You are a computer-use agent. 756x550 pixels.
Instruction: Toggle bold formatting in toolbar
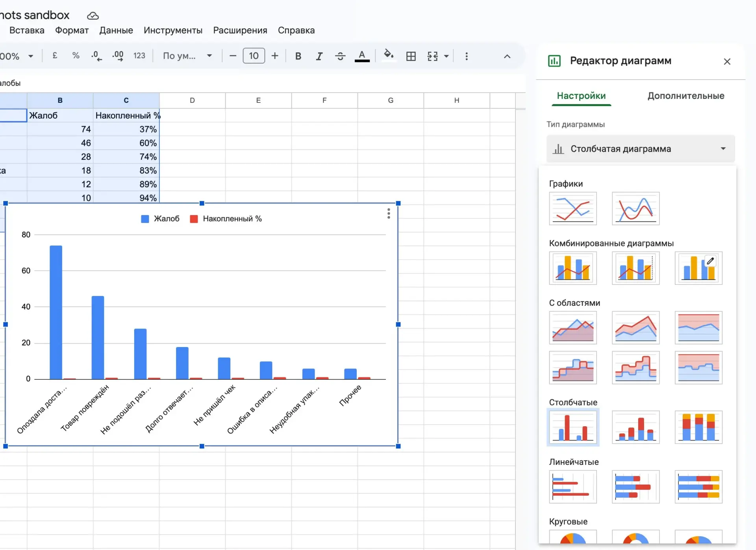[298, 56]
